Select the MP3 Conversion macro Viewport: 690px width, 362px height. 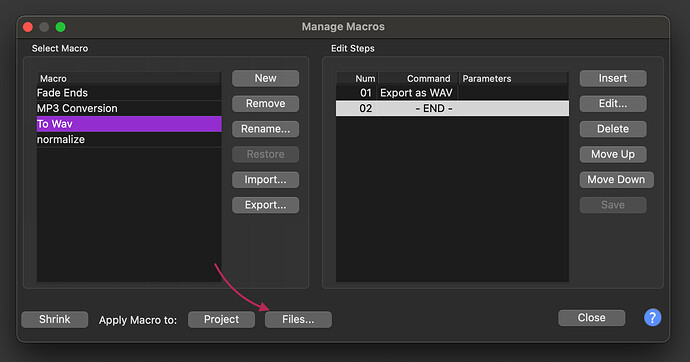[129, 108]
